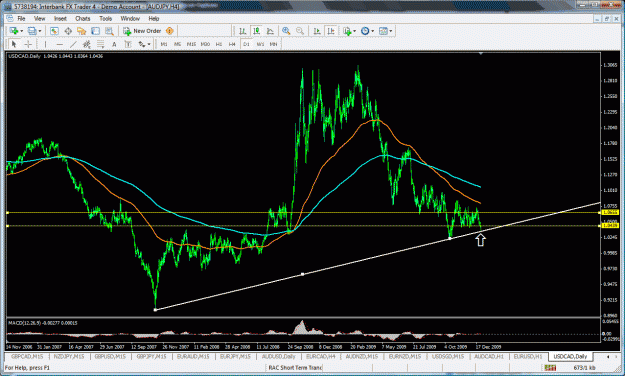Zoom in on the chart
Screen dimensions: 625x376
pos(286,31)
